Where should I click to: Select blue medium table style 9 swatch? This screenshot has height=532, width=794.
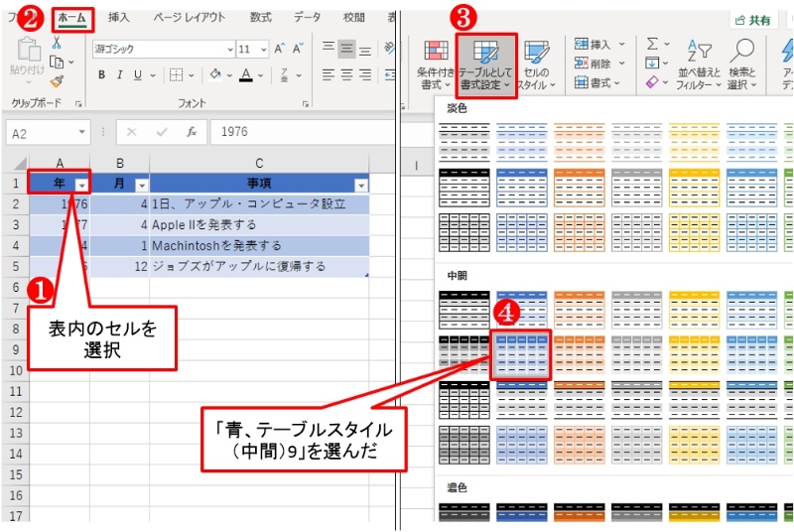521,353
